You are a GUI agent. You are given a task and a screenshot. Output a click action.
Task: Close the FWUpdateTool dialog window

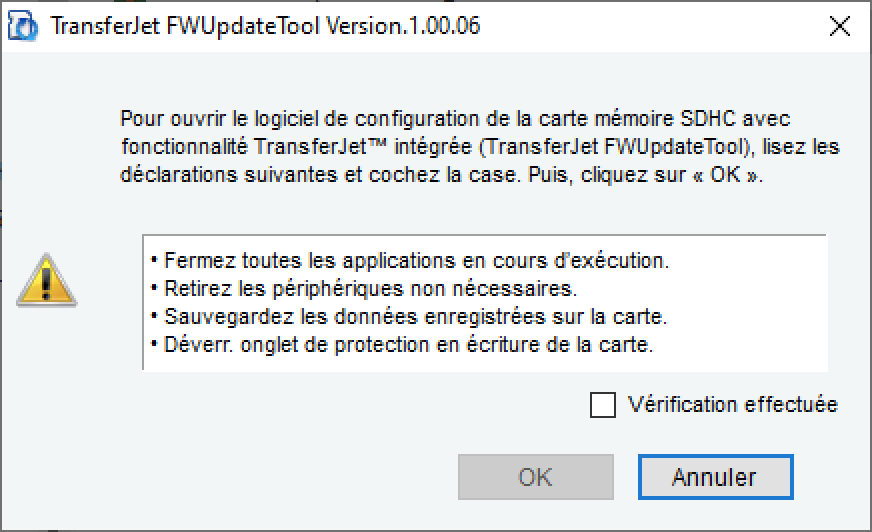coord(839,26)
